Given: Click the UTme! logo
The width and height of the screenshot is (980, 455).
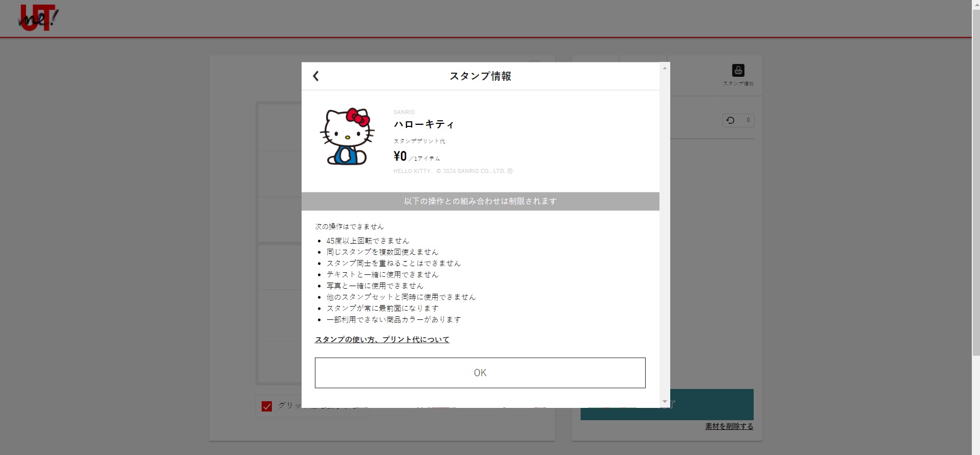Looking at the screenshot, I should point(38,18).
